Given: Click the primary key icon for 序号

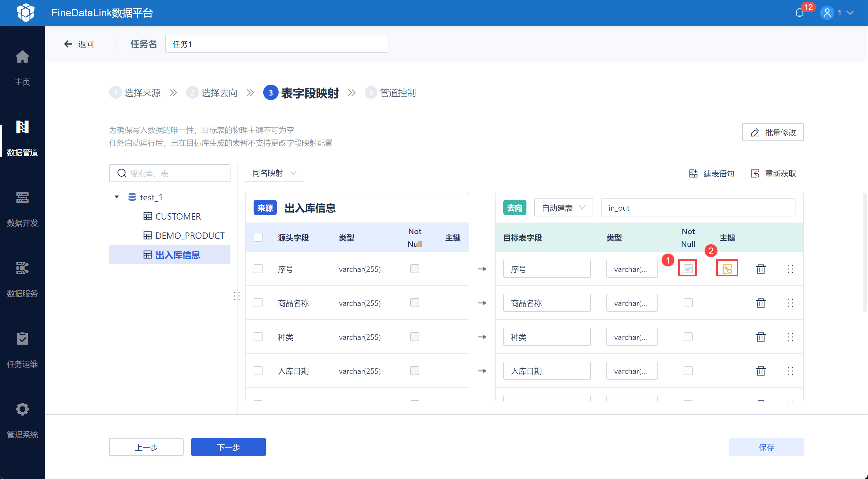Looking at the screenshot, I should pos(727,269).
